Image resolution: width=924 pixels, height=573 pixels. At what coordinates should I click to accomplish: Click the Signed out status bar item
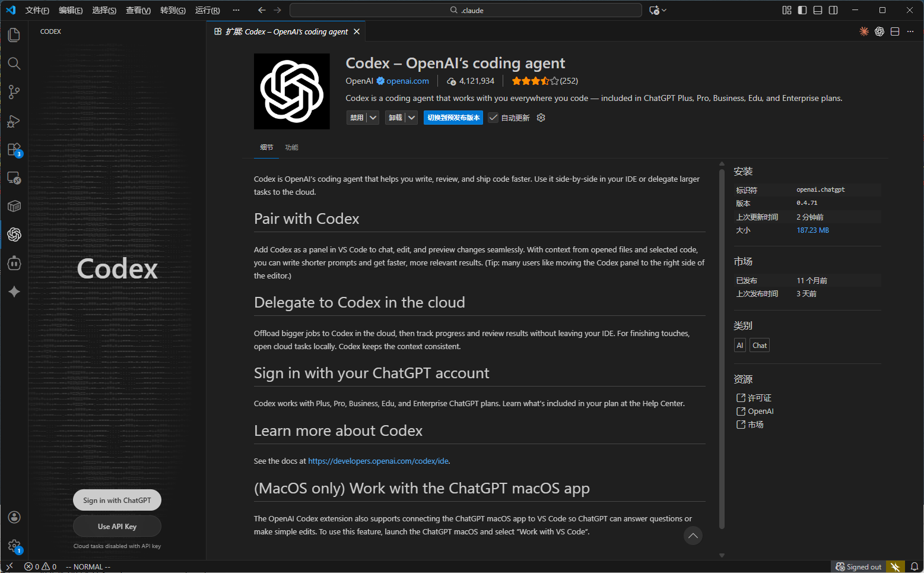tap(858, 566)
